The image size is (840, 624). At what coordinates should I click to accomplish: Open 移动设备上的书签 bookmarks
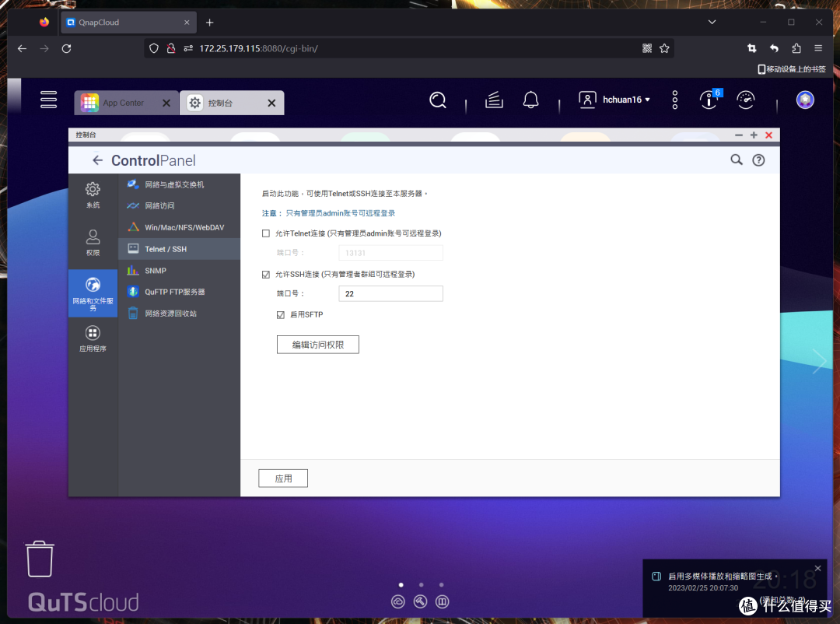pos(792,69)
